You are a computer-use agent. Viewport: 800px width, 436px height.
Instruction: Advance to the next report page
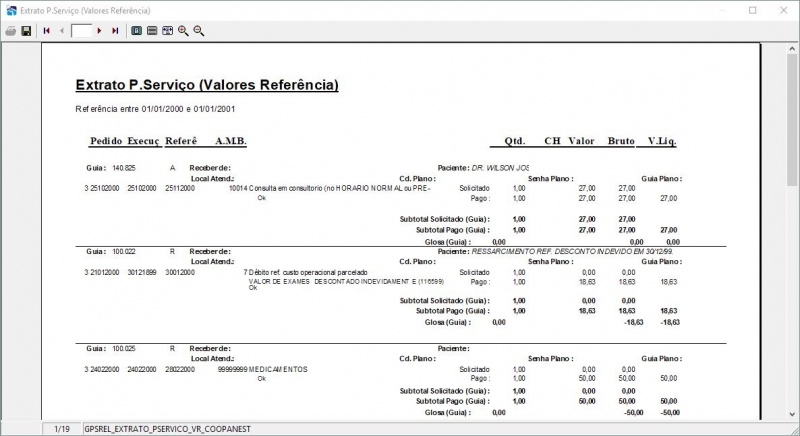point(99,31)
